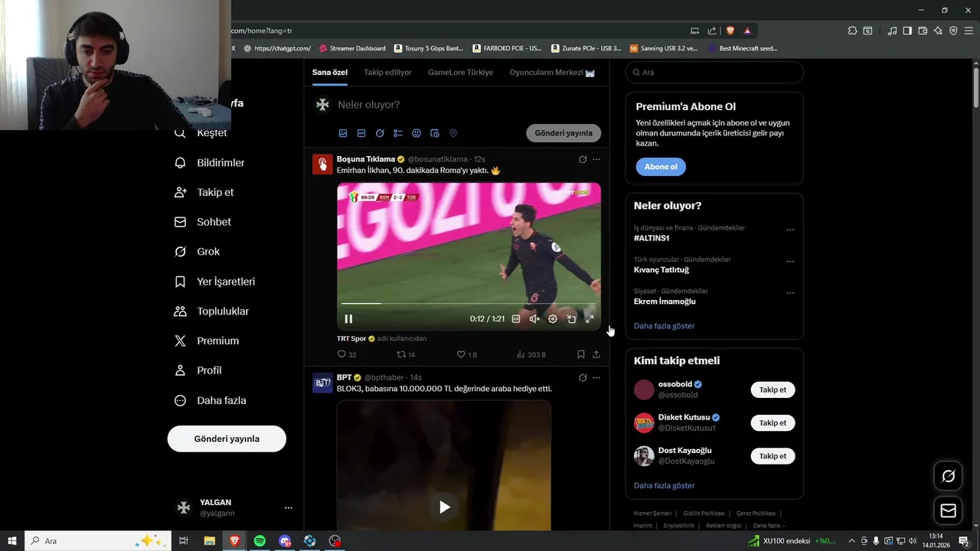Open floating Grok button at bottom right
This screenshot has width=980, height=551.
(948, 477)
